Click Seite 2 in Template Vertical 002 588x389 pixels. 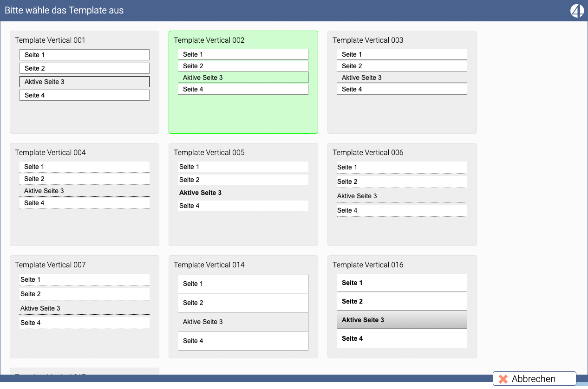pyautogui.click(x=243, y=66)
